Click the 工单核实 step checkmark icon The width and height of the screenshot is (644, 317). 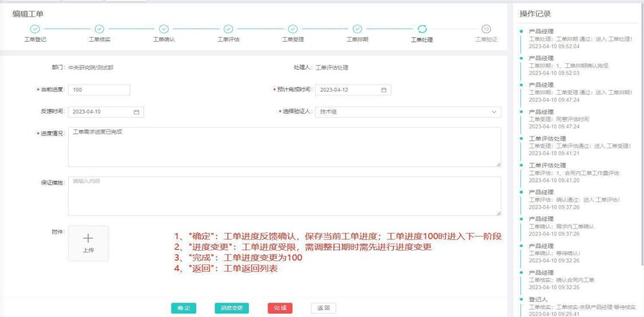point(100,29)
